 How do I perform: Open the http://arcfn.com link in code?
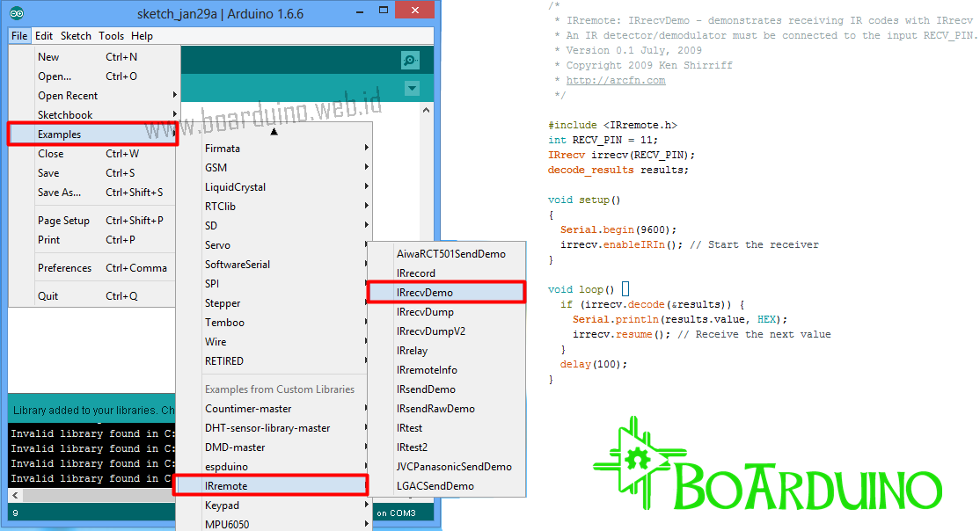point(616,80)
